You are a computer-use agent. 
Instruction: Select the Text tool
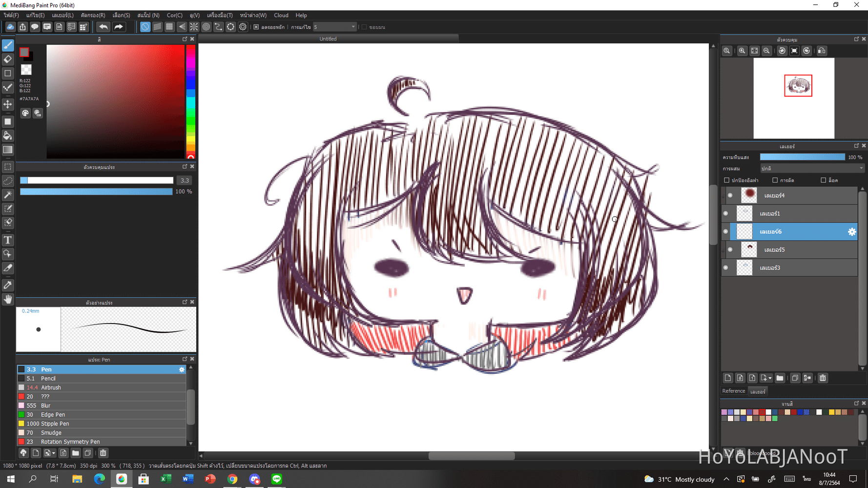click(8, 240)
